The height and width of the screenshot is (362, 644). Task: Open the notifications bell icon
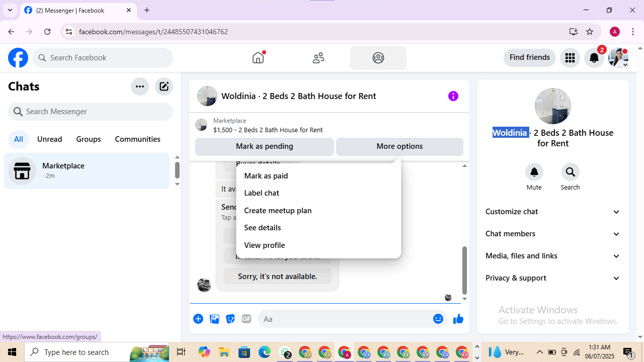594,58
